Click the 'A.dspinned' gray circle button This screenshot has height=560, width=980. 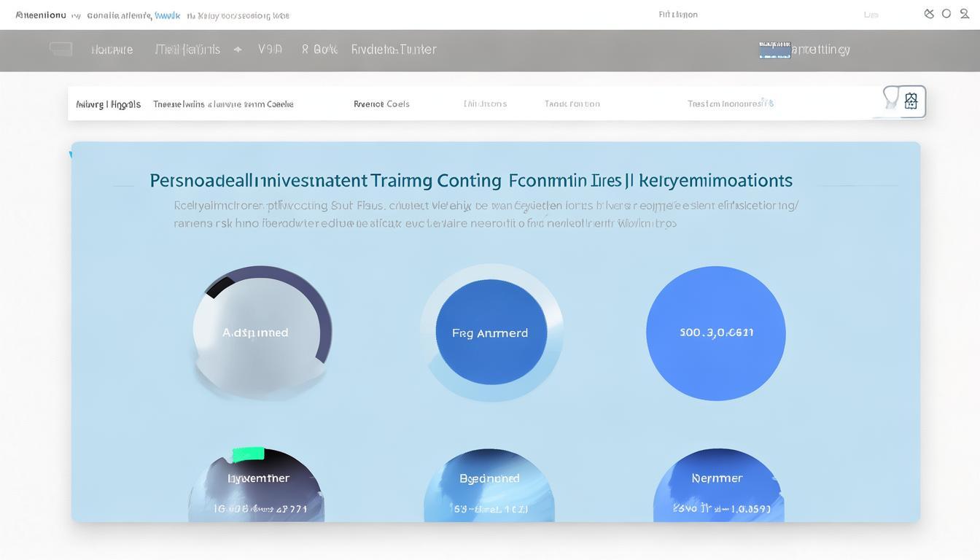(x=256, y=332)
